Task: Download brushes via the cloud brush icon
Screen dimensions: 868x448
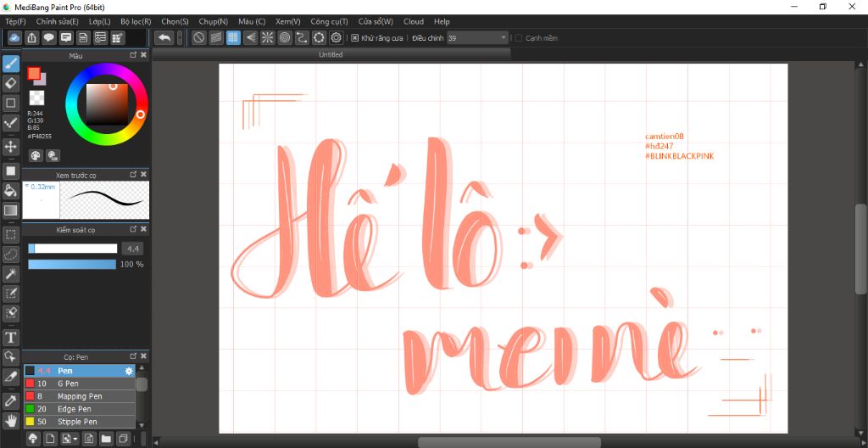Action: click(x=33, y=439)
